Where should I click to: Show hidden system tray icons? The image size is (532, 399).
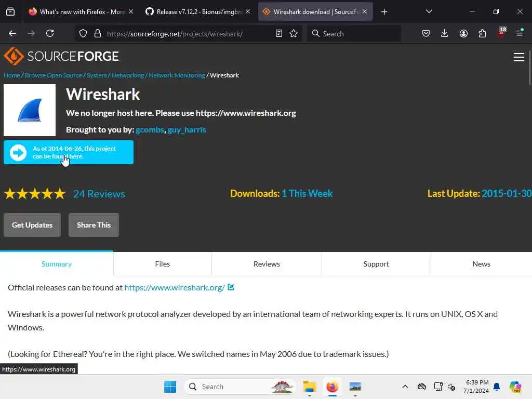click(x=405, y=387)
